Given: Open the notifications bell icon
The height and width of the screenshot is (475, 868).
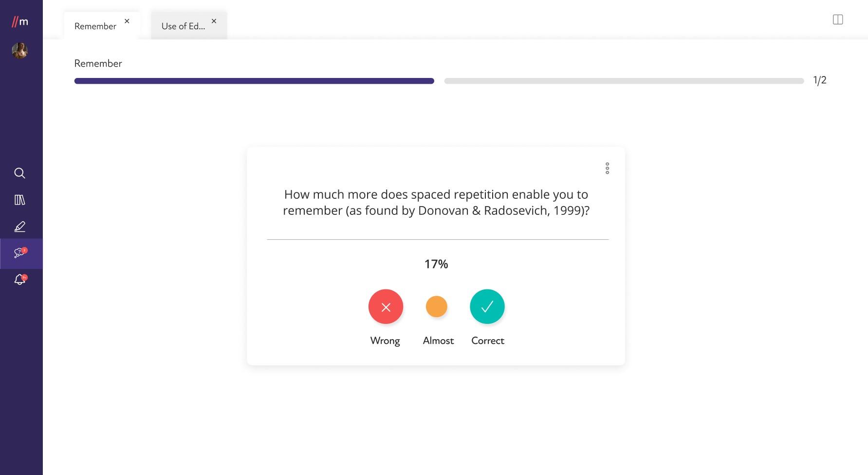Looking at the screenshot, I should coord(20,280).
